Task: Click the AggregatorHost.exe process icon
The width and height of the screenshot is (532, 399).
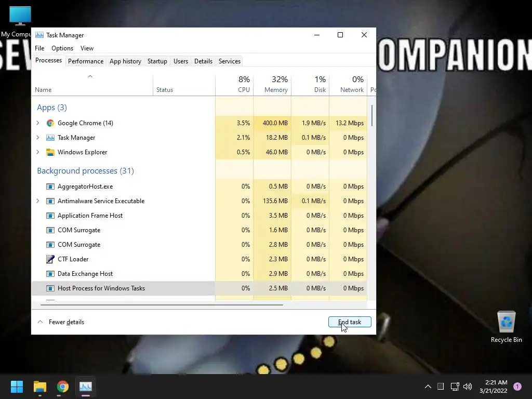Action: point(50,187)
